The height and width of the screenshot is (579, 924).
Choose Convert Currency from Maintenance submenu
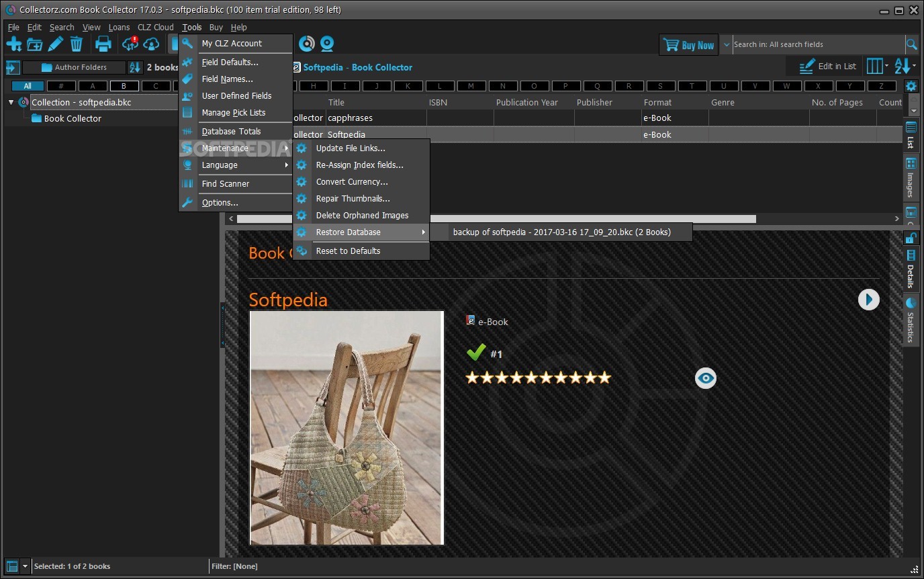point(362,182)
